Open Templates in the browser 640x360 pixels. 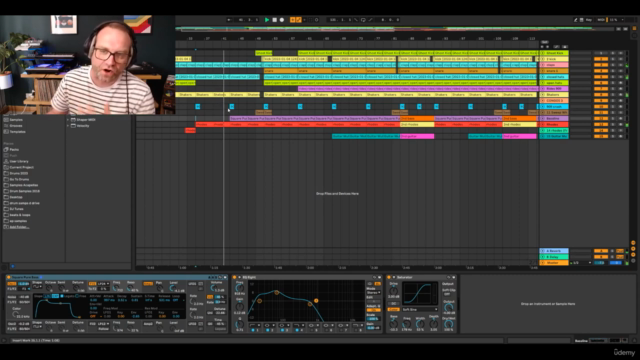click(17, 132)
